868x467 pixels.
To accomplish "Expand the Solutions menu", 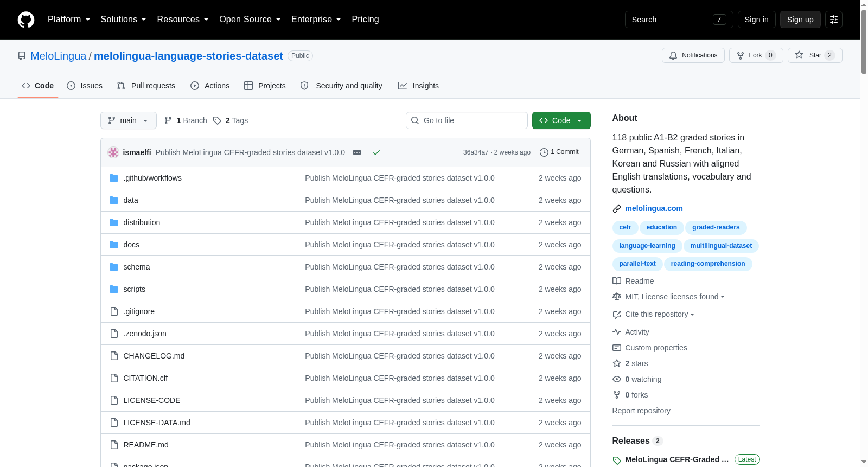I will pos(123,20).
